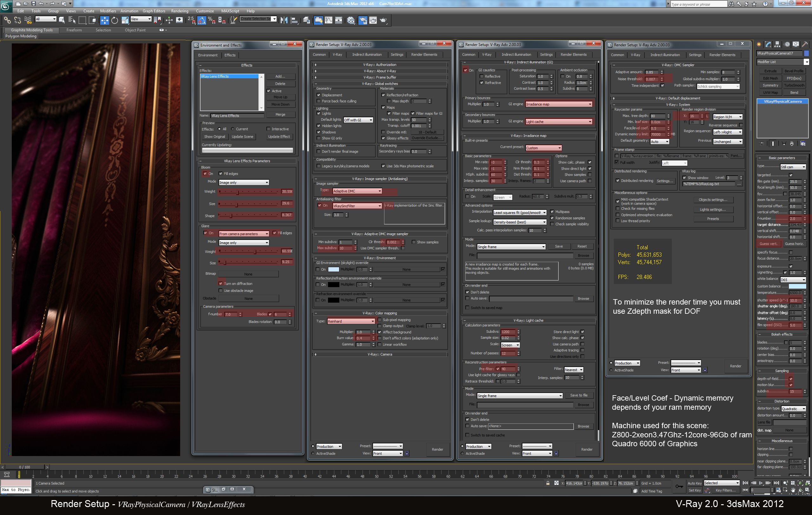Open Primary bounces Irradiance map dropdown
The height and width of the screenshot is (515, 812).
coord(559,104)
